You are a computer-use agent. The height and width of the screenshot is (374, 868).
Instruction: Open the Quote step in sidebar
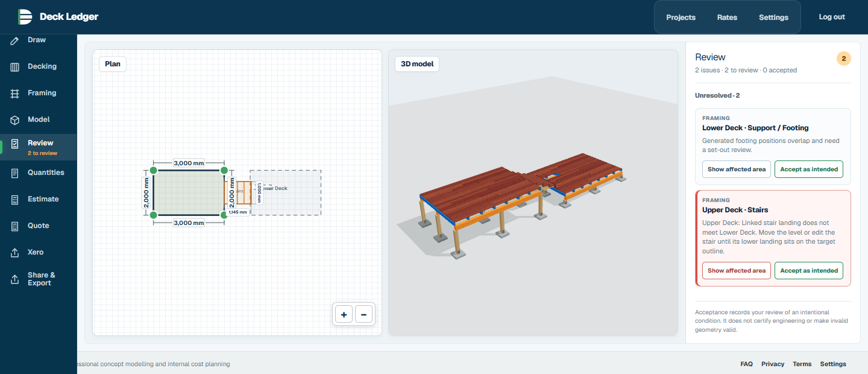(x=39, y=226)
